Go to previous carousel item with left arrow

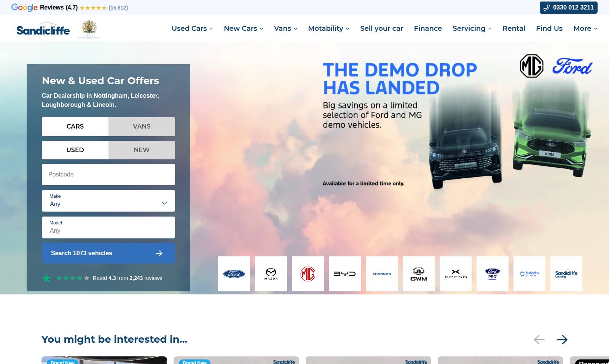coord(539,340)
